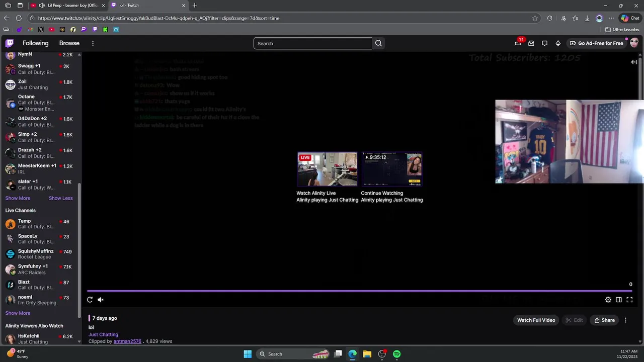
Task: Open clip options three-dot menu
Action: 625,320
